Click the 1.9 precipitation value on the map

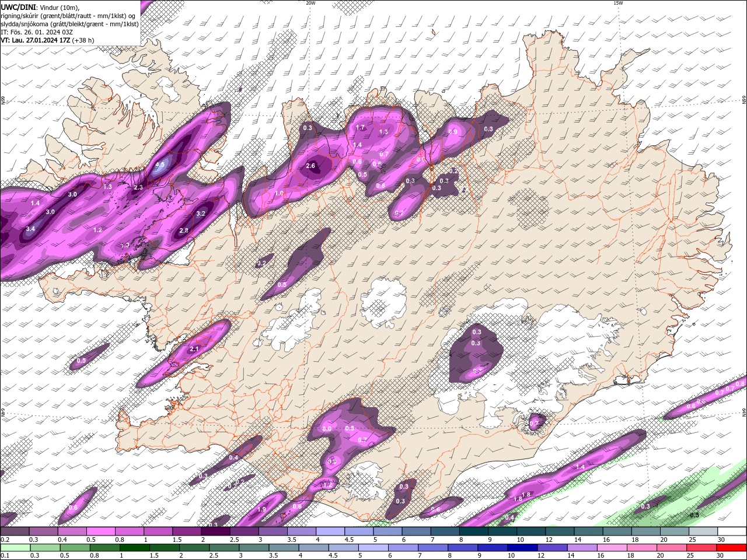[261, 510]
